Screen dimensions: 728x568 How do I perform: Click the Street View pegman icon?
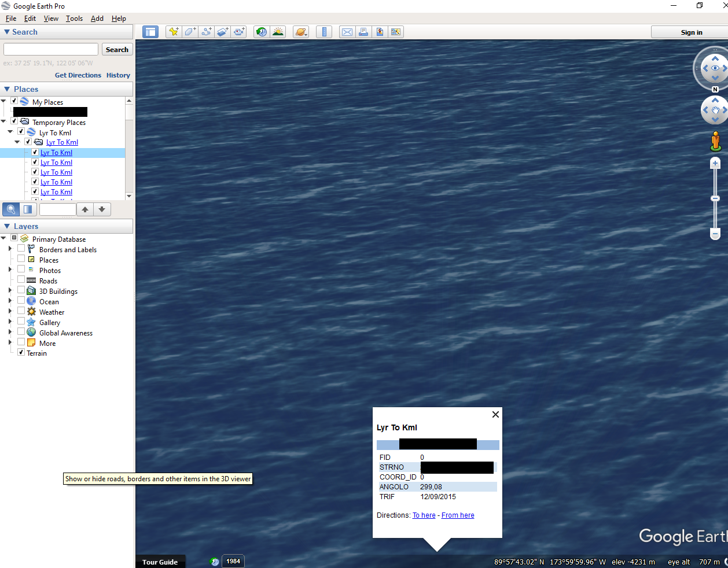716,141
